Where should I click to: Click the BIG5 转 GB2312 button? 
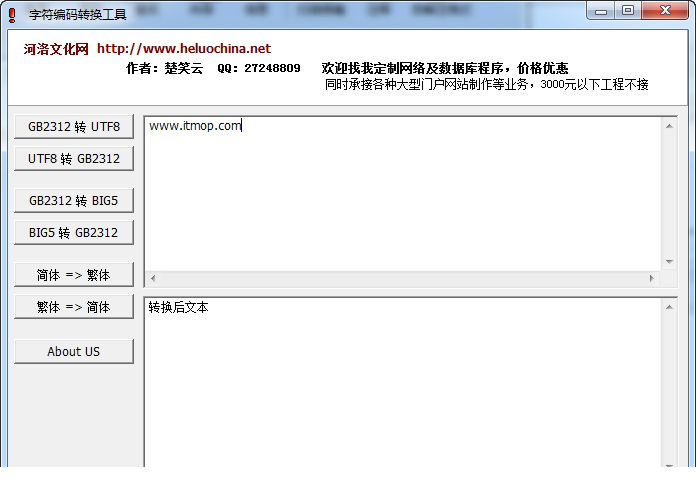tap(74, 233)
